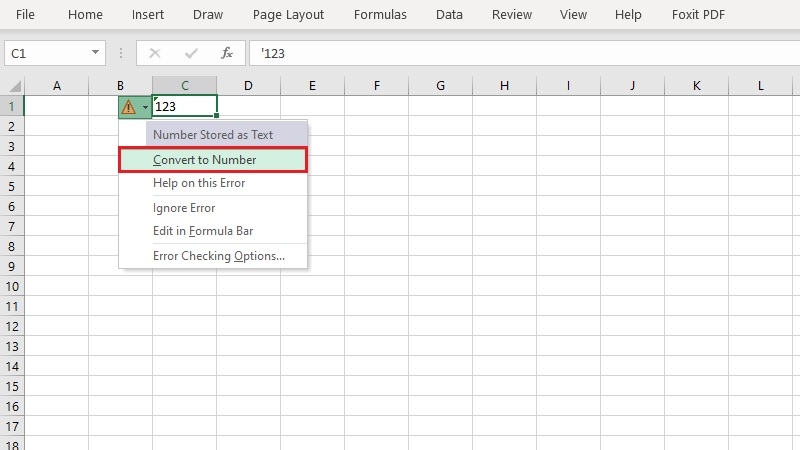This screenshot has height=450, width=800.
Task: Select column F header
Action: pyautogui.click(x=377, y=86)
